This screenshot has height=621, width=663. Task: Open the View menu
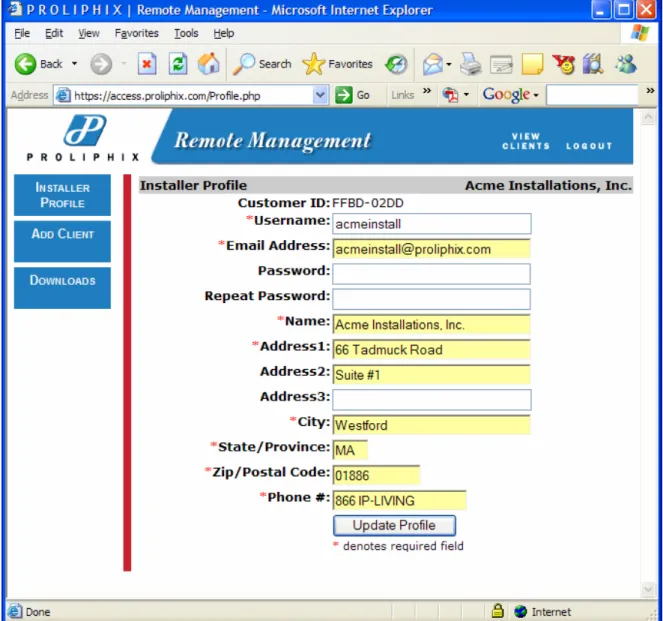click(x=89, y=33)
